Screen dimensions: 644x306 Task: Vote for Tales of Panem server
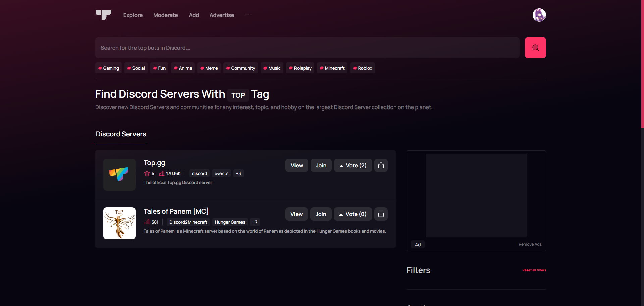click(353, 214)
